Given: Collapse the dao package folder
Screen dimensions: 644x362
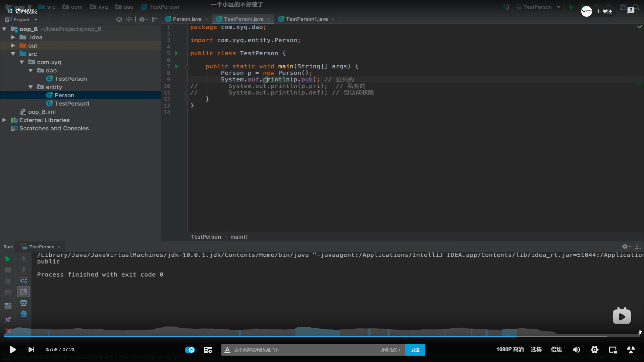Looking at the screenshot, I should point(31,70).
